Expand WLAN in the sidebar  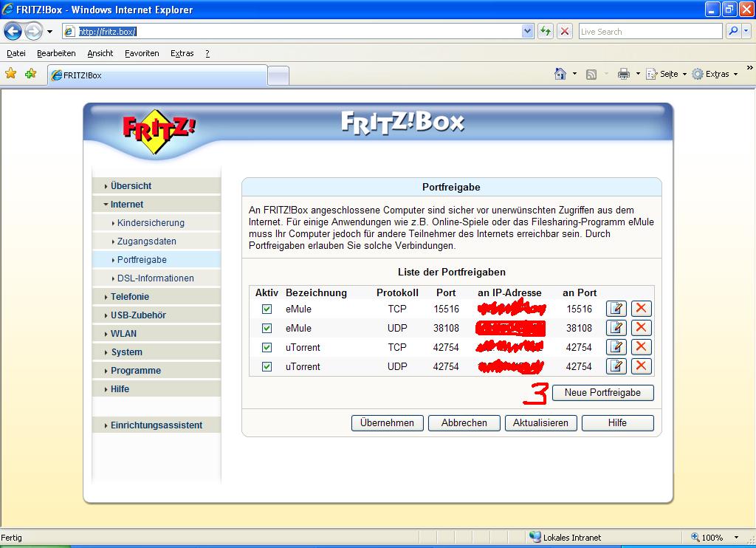click(x=157, y=333)
